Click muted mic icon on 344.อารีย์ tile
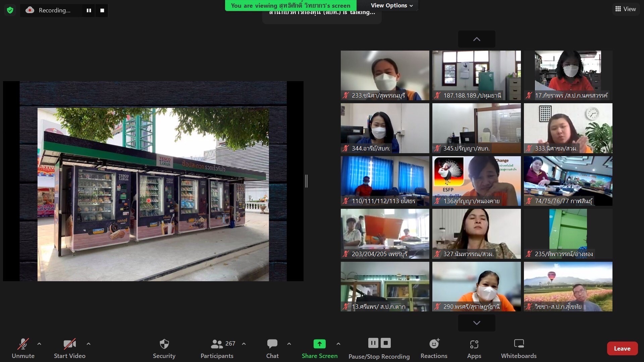Screen dimensions: 644x362 346,148
